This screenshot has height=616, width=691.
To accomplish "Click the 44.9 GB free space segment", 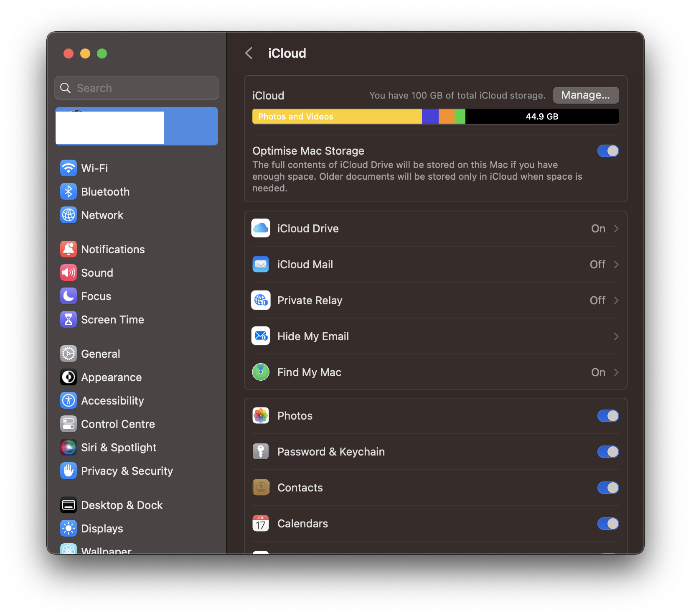I will pyautogui.click(x=542, y=116).
